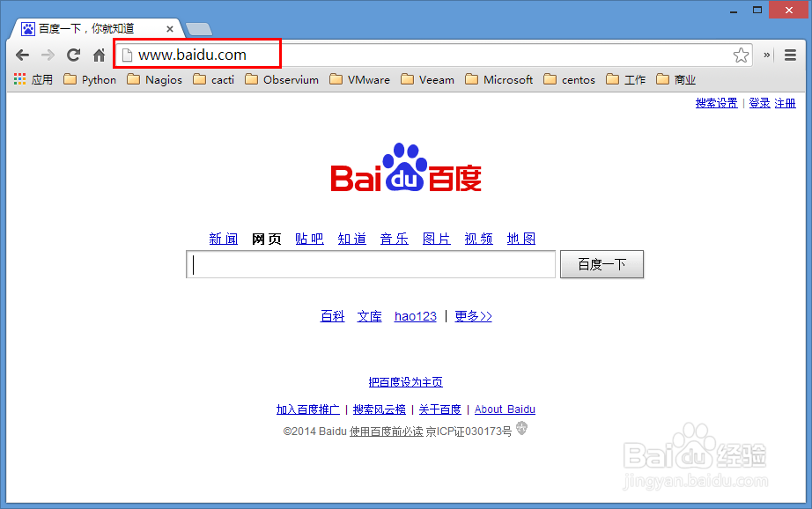Open the 地图 search category
This screenshot has height=509, width=812.
pos(521,239)
